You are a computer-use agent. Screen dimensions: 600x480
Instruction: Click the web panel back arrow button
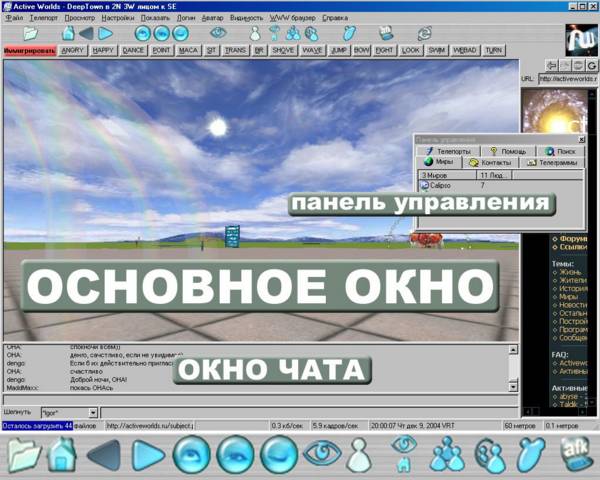551,65
